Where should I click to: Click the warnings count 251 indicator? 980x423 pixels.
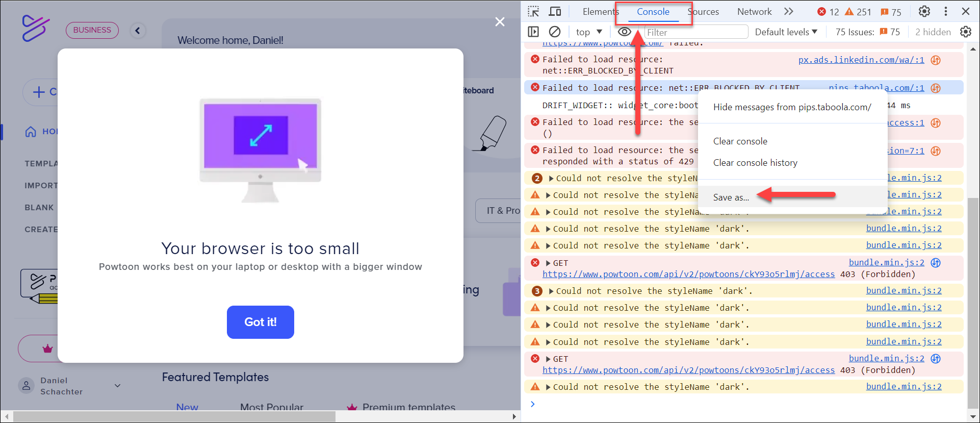858,12
